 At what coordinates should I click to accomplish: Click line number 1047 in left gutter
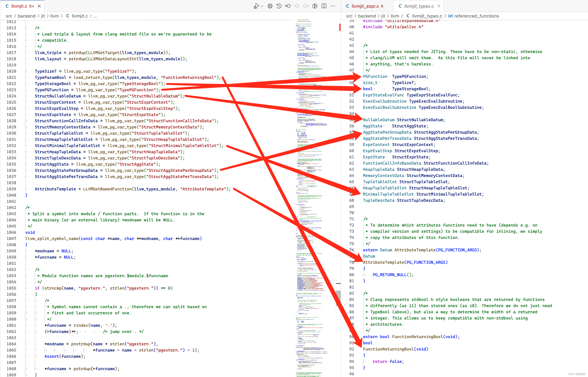(11, 239)
